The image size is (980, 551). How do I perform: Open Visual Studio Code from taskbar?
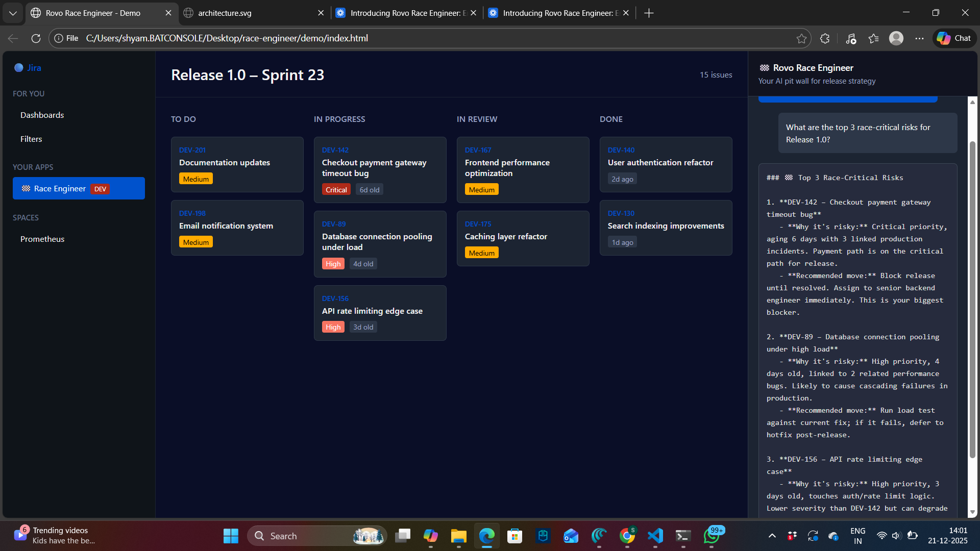point(655,536)
